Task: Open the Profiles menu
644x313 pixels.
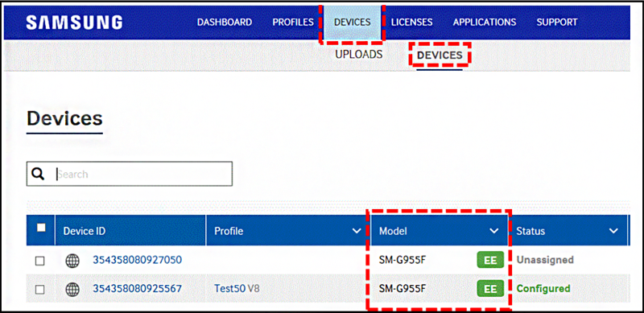Action: 293,23
